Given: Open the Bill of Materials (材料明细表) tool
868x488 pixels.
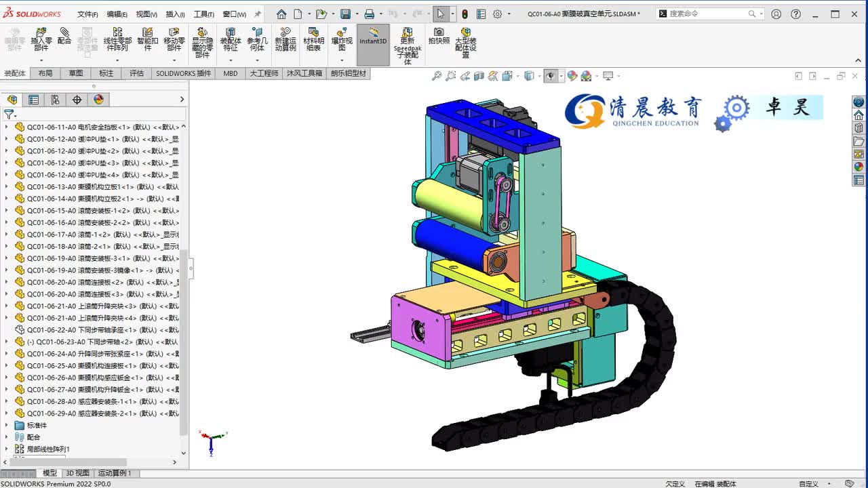Looking at the screenshot, I should [313, 39].
